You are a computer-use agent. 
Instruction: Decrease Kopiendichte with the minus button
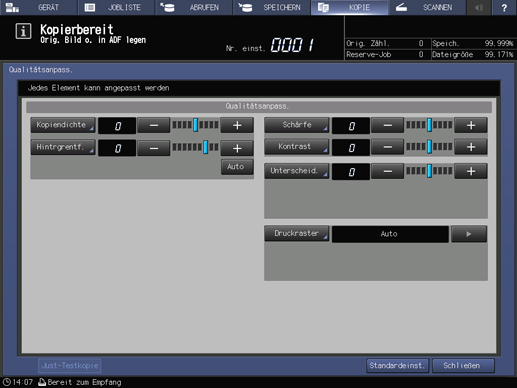154,125
